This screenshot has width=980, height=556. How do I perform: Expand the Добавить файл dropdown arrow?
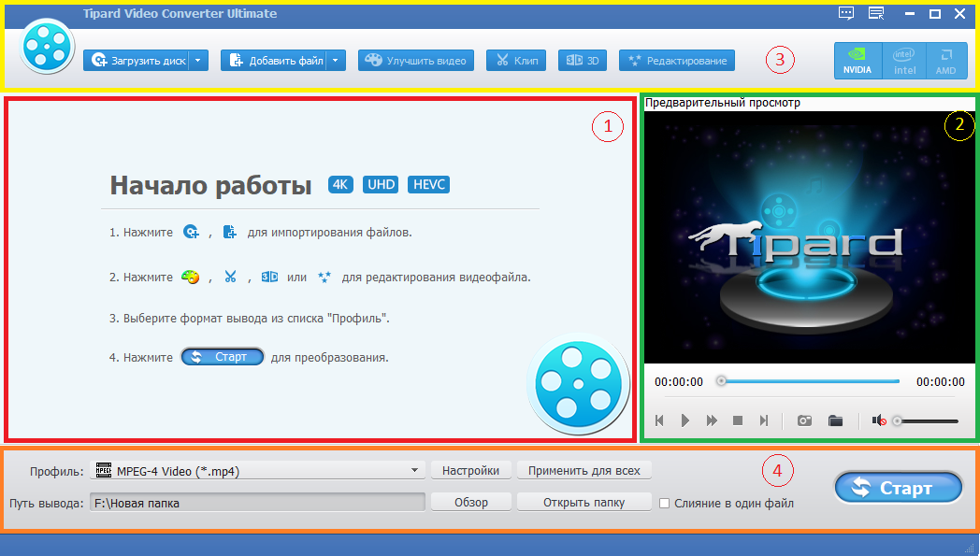(334, 59)
